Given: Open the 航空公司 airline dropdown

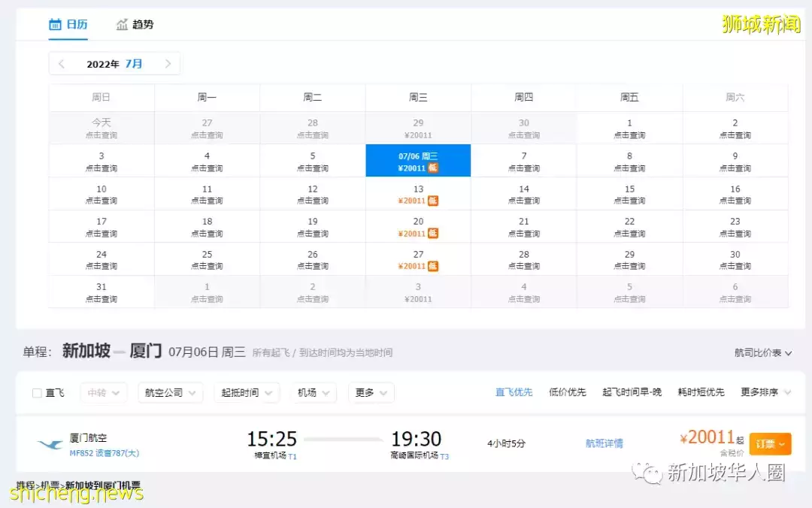Looking at the screenshot, I should click(x=170, y=392).
